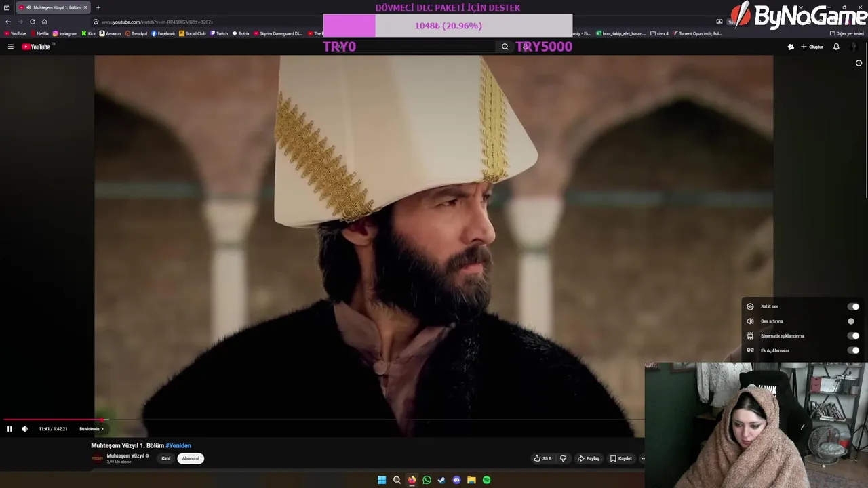This screenshot has width=868, height=488.
Task: Open the Instagram bookmark
Action: 65,33
